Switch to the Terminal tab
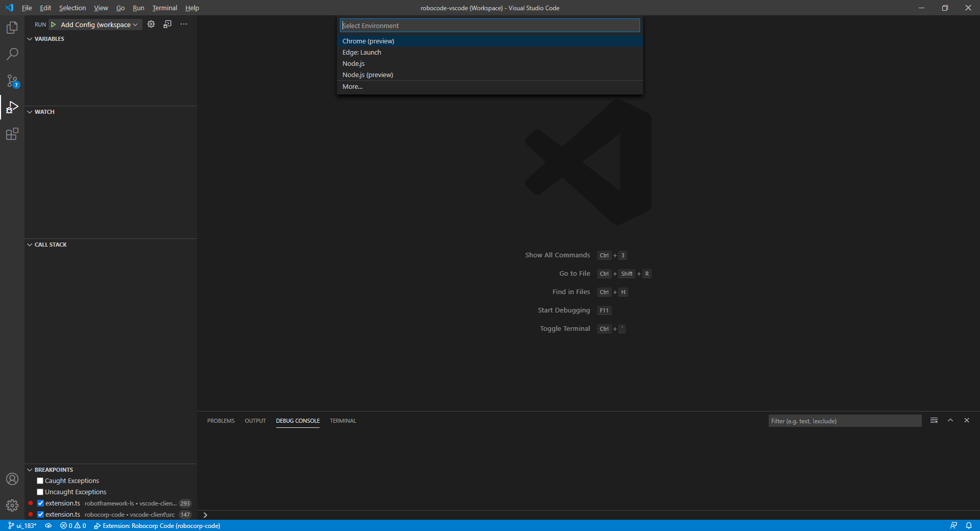Screen dimensions: 980x531 [x=342, y=421]
